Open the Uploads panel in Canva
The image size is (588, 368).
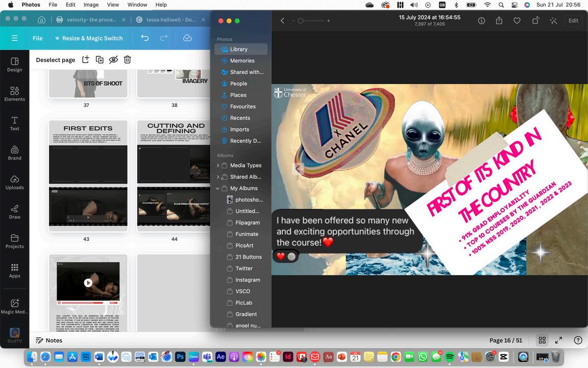tap(15, 182)
